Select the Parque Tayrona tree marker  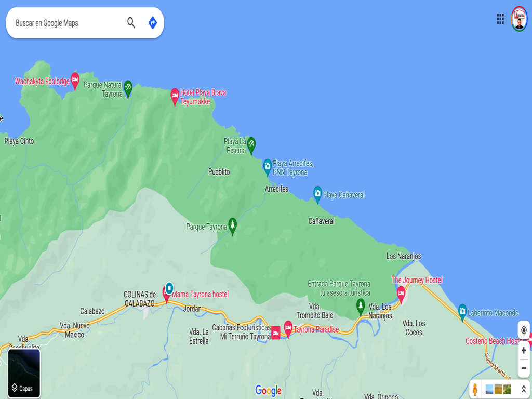(x=233, y=225)
